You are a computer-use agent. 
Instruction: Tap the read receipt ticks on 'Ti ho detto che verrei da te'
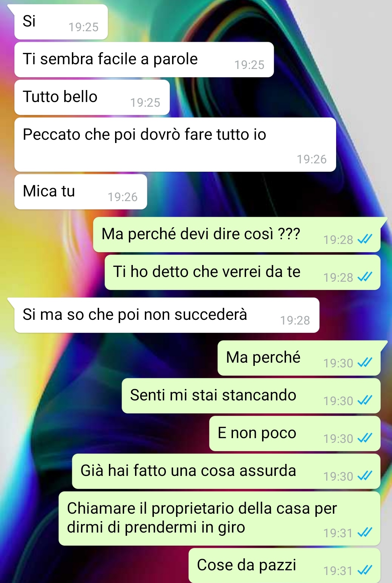pyautogui.click(x=365, y=277)
